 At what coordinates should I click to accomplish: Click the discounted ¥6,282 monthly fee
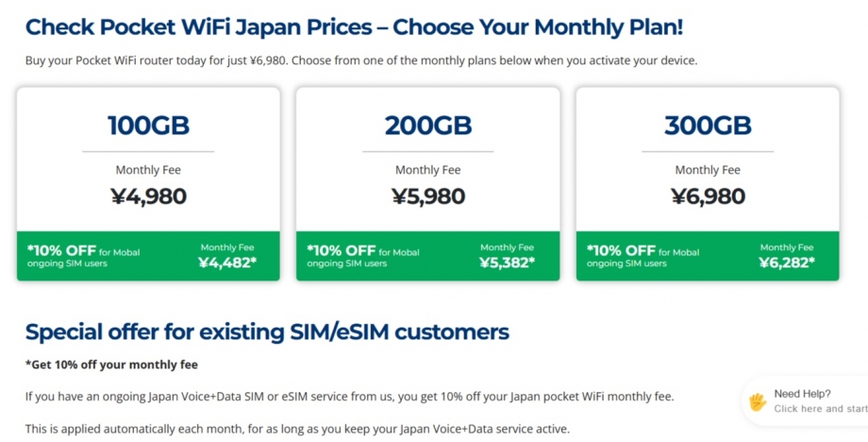click(x=786, y=263)
